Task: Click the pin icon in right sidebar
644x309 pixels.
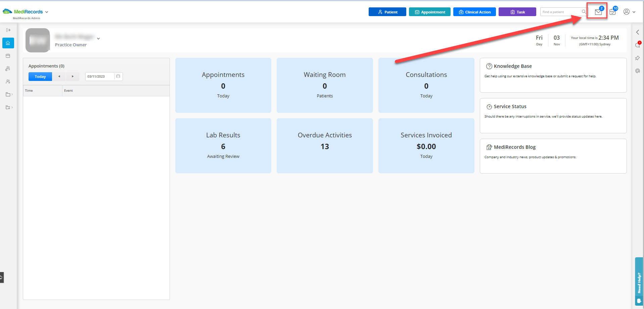Action: 638,58
